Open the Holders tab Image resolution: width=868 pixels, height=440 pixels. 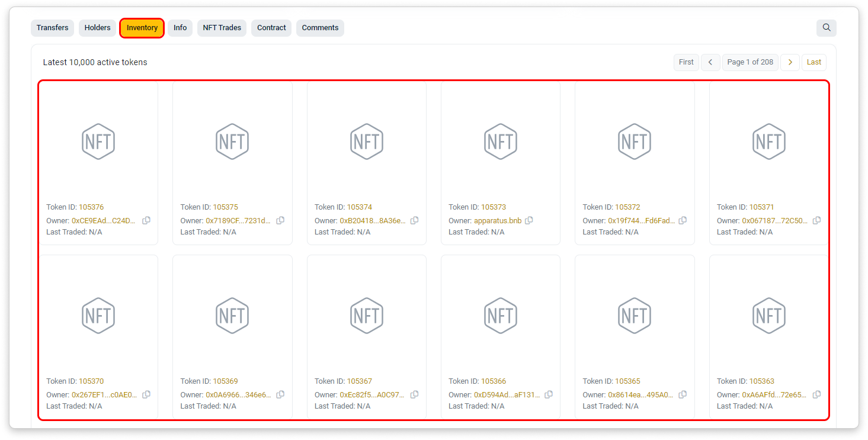coord(97,28)
